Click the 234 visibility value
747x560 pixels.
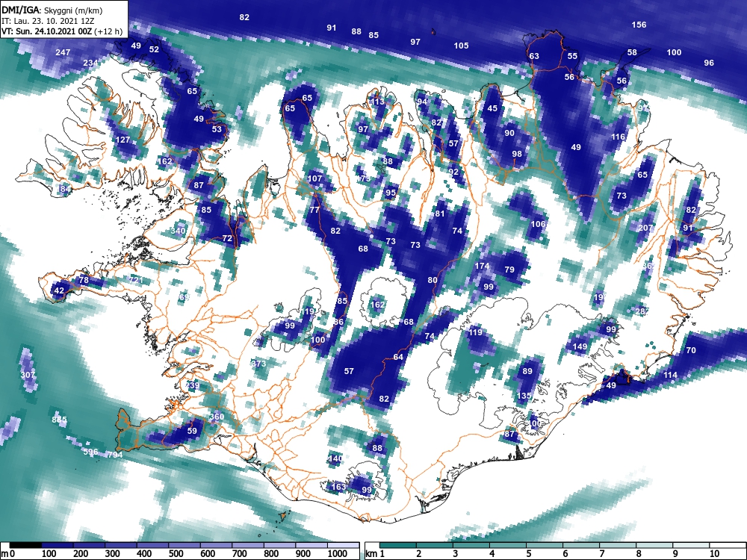[90, 63]
